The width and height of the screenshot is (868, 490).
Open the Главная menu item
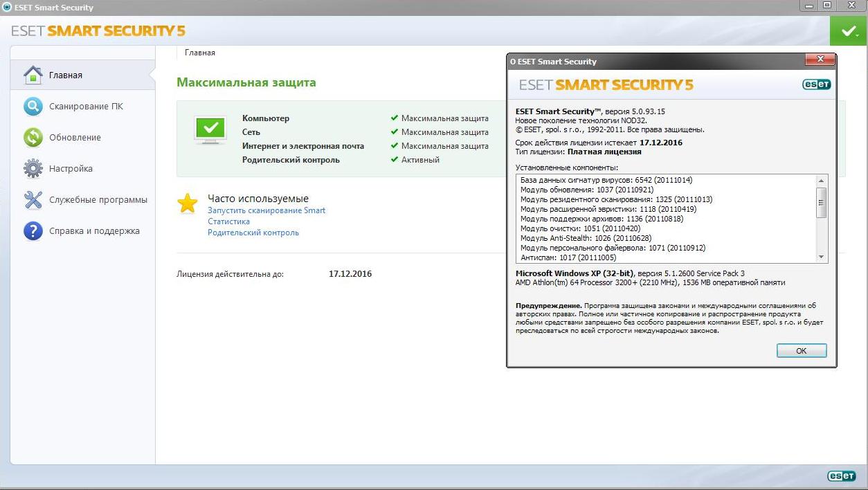83,75
